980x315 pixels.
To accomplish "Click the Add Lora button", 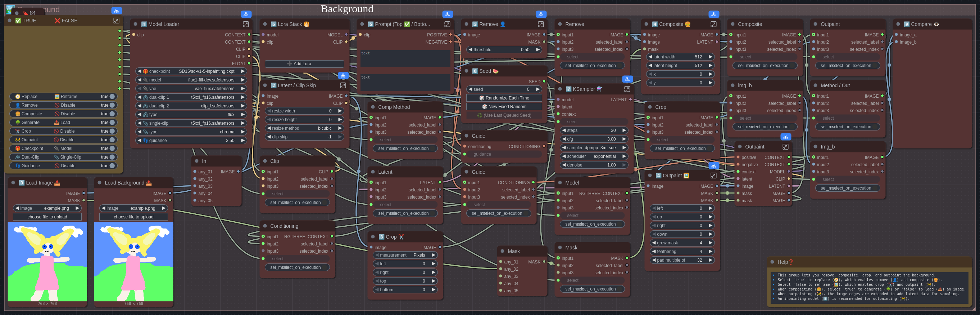I will [x=304, y=64].
